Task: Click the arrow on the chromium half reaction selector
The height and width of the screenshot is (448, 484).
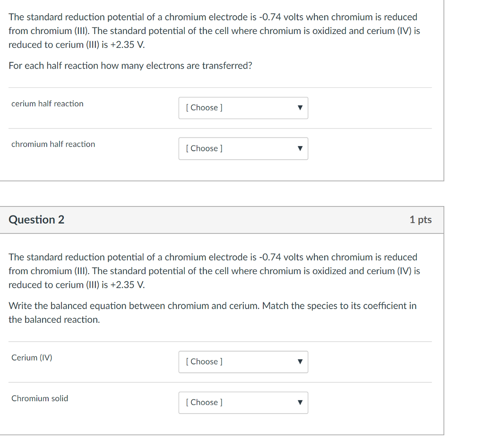Action: [300, 148]
